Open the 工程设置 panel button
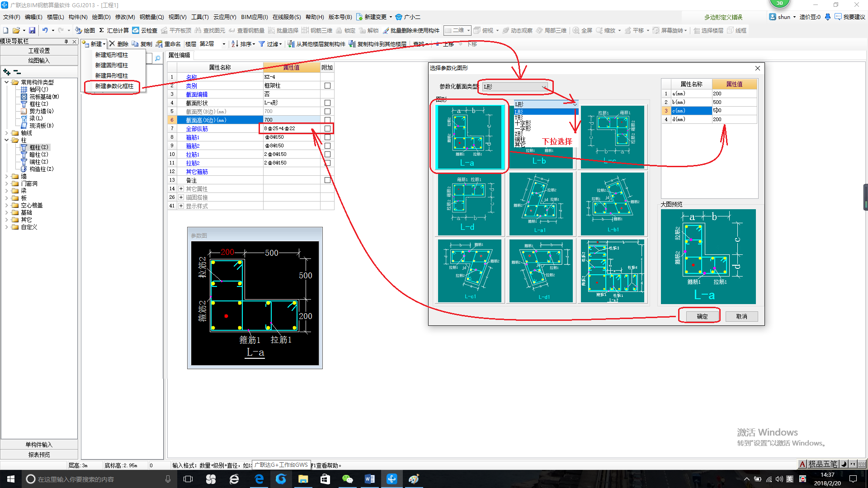Screen dimensions: 868x488 click(x=39, y=51)
